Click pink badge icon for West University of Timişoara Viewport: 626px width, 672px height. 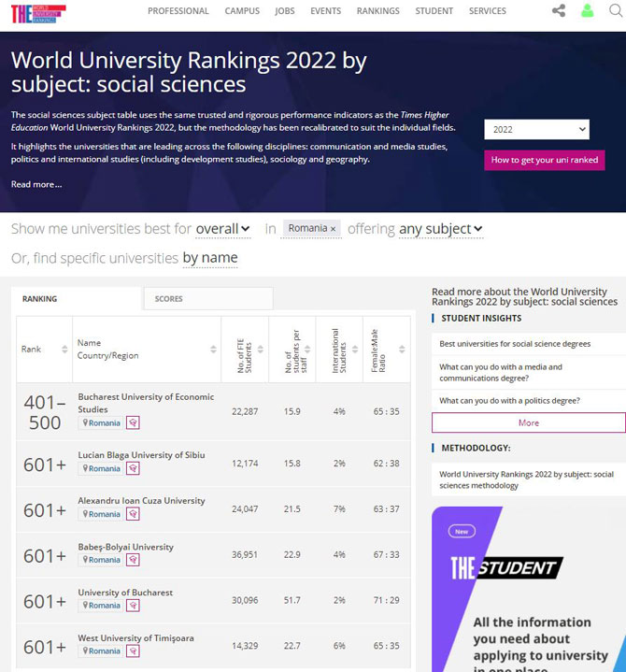133,651
